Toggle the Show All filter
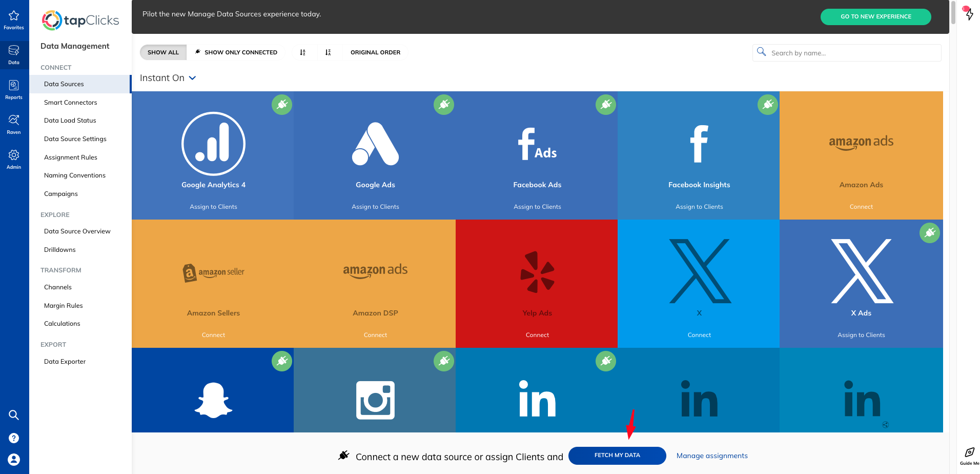980x474 pixels. pos(163,52)
